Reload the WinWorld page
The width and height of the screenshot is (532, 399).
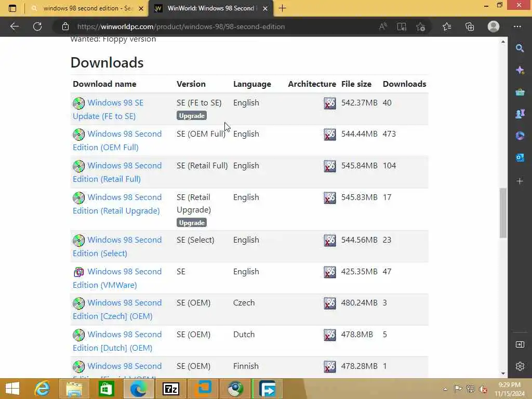[37, 26]
